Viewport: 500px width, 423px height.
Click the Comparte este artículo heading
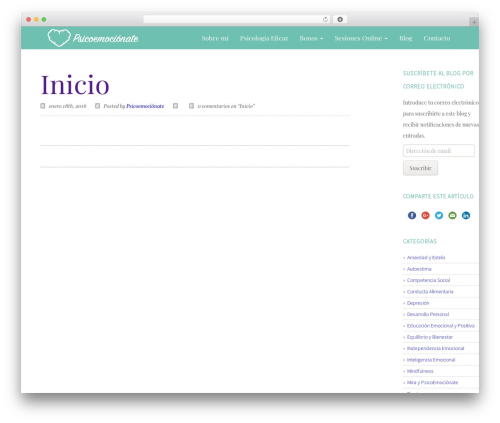click(438, 196)
